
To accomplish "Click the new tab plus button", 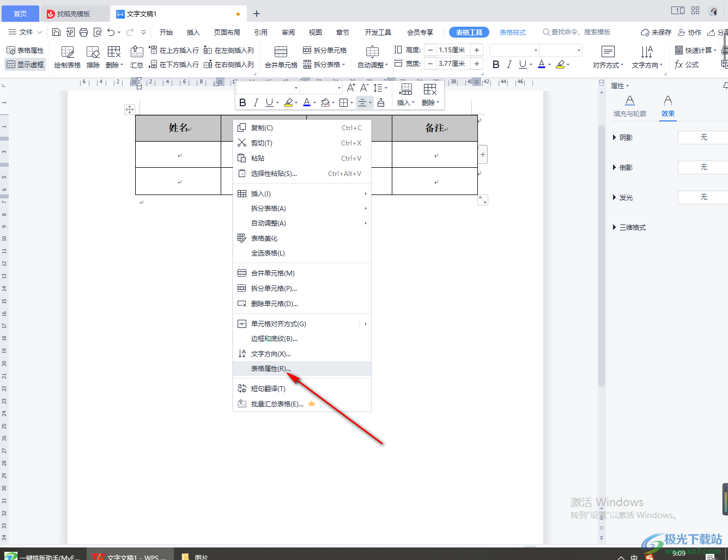I will tap(257, 14).
